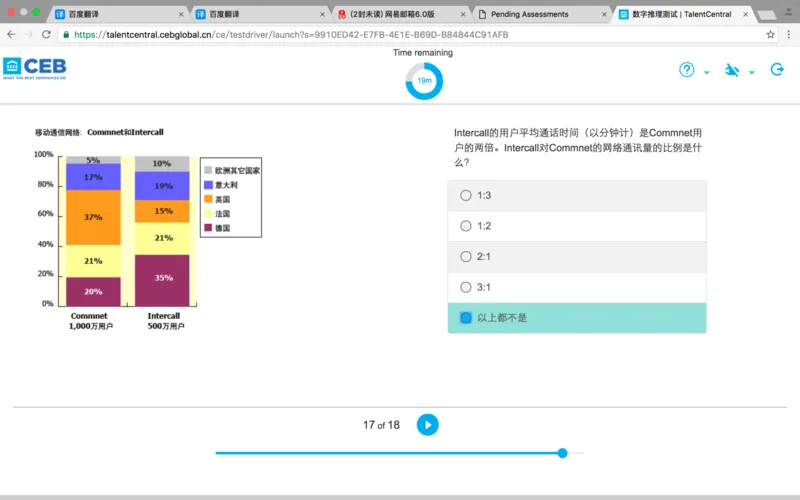Click the blue 意大利 legend swatch
This screenshot has width=800, height=500.
click(208, 184)
